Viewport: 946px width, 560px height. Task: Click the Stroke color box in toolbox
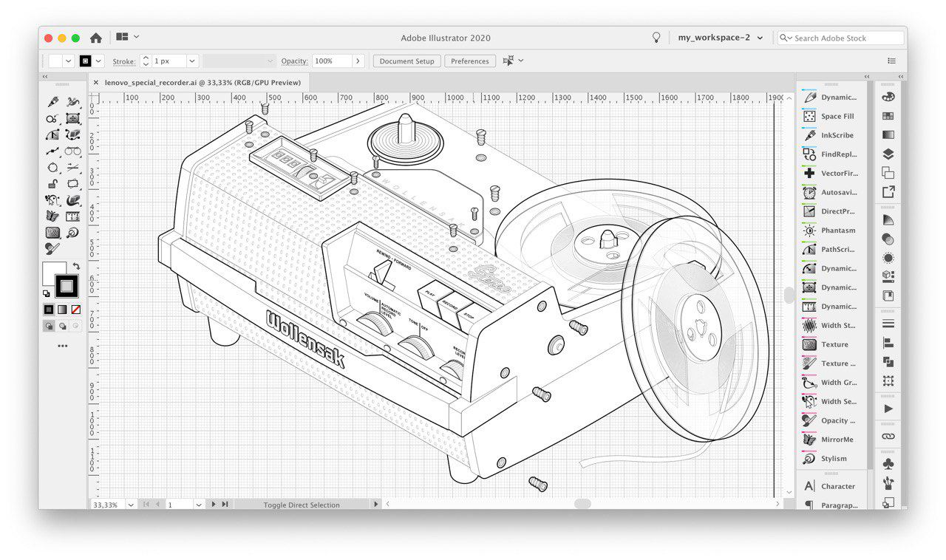(67, 286)
